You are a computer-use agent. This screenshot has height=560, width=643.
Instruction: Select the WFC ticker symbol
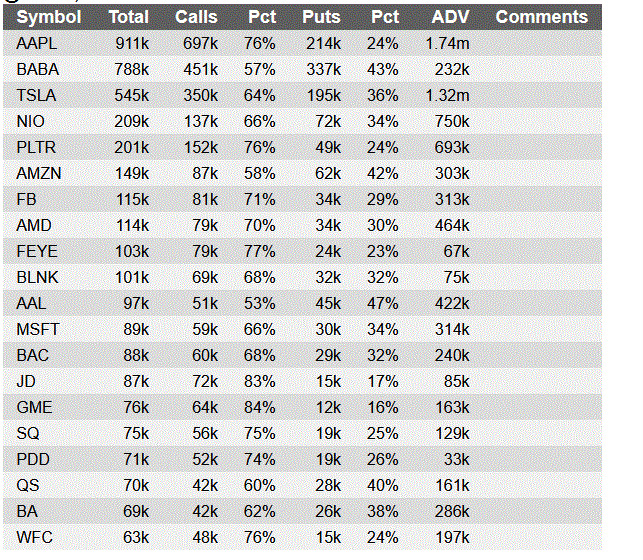point(35,537)
